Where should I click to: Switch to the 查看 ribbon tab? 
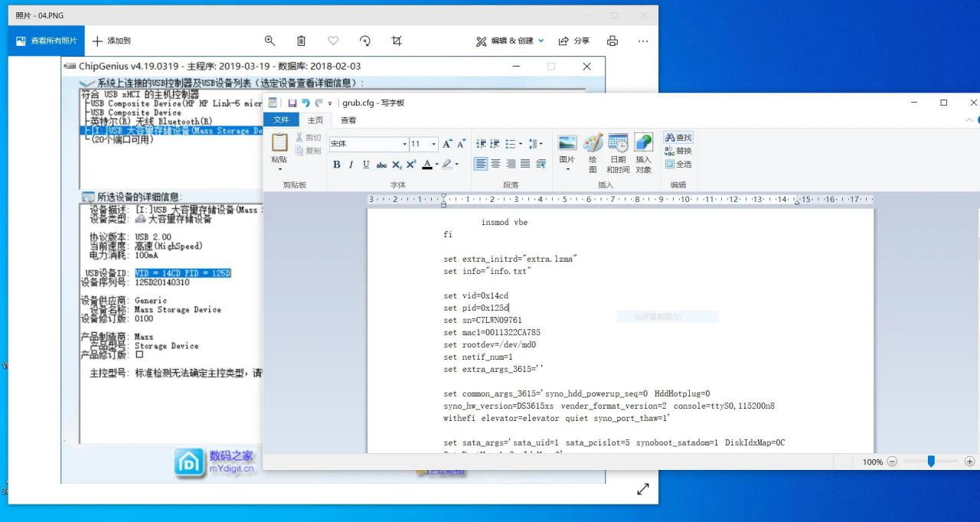(348, 120)
